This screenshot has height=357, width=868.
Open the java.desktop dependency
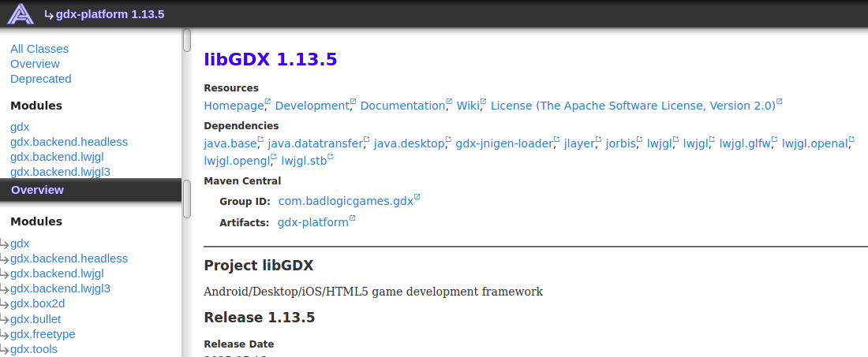[409, 144]
